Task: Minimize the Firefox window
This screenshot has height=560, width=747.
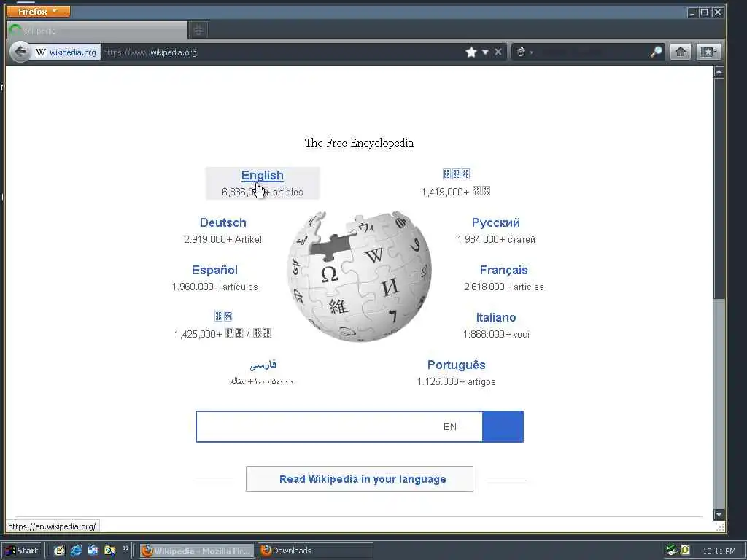Action: click(692, 12)
